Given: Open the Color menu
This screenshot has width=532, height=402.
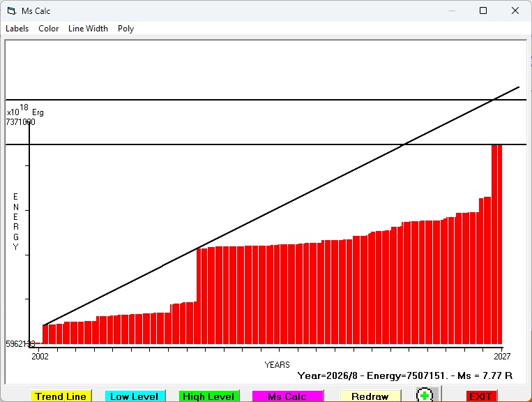Looking at the screenshot, I should (49, 29).
